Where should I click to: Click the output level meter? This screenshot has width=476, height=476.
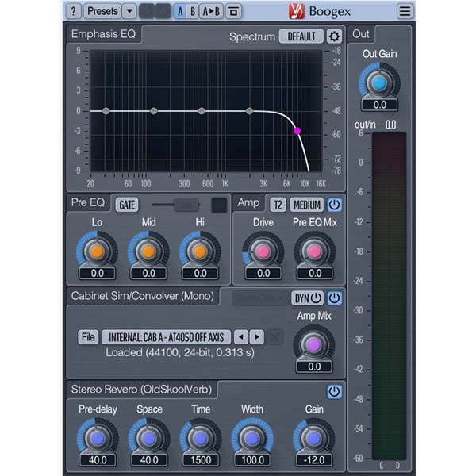[x=390, y=296]
